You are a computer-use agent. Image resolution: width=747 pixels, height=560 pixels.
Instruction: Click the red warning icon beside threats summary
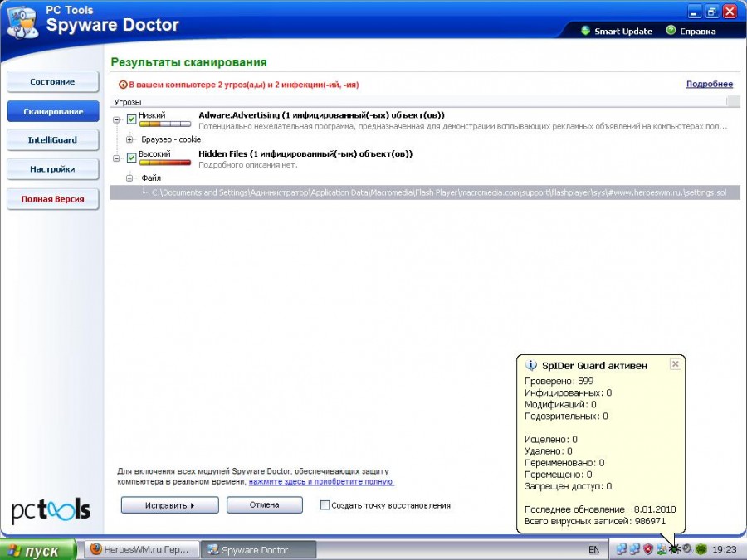coord(123,85)
